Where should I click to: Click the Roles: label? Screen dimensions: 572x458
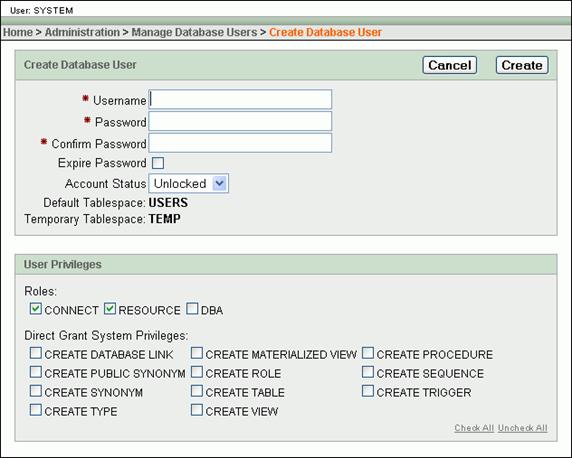tap(40, 291)
